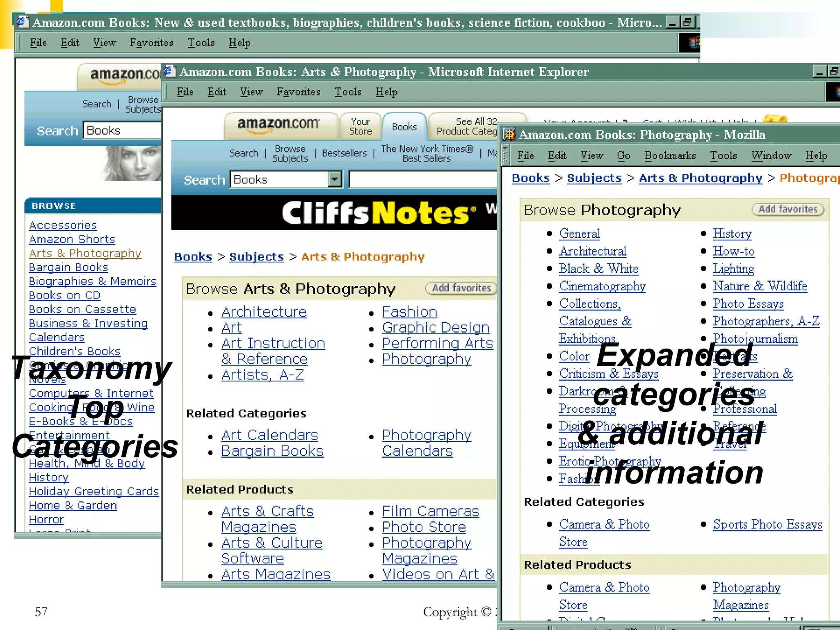840x630 pixels.
Task: Open the Favorites menu in the Arts & Photography IE window
Action: pos(299,92)
